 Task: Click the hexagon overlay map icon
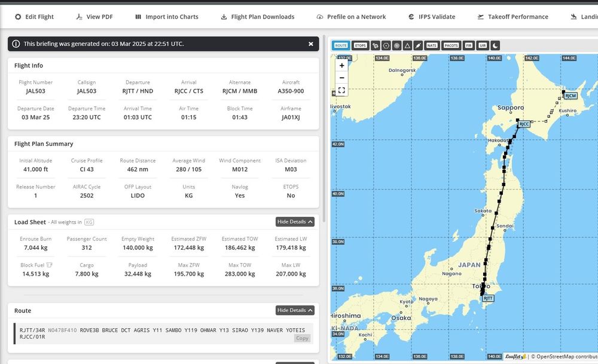(x=386, y=45)
